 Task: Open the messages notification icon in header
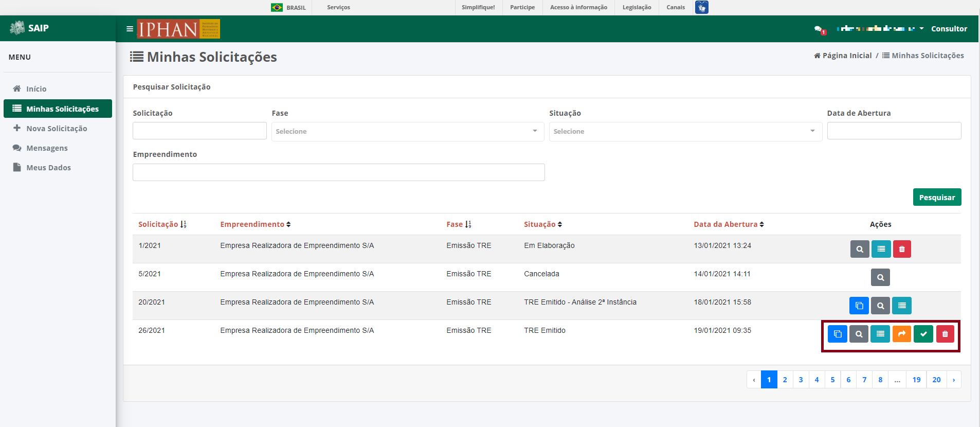(820, 30)
